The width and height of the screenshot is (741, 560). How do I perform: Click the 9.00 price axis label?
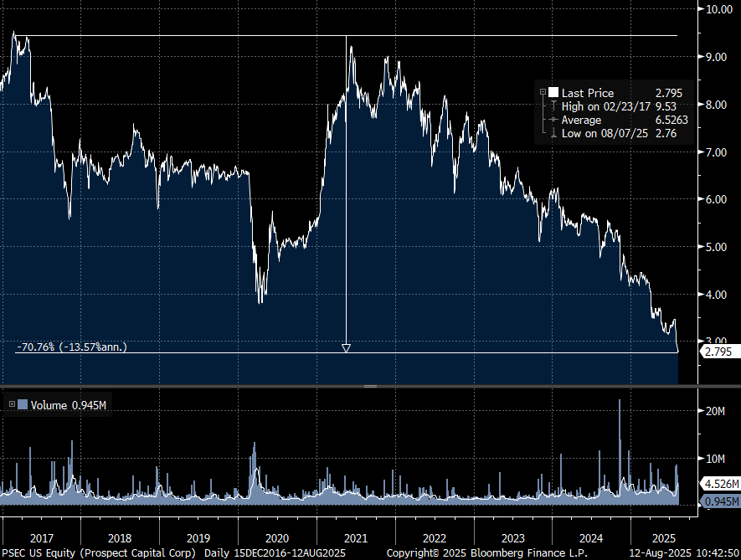click(716, 57)
